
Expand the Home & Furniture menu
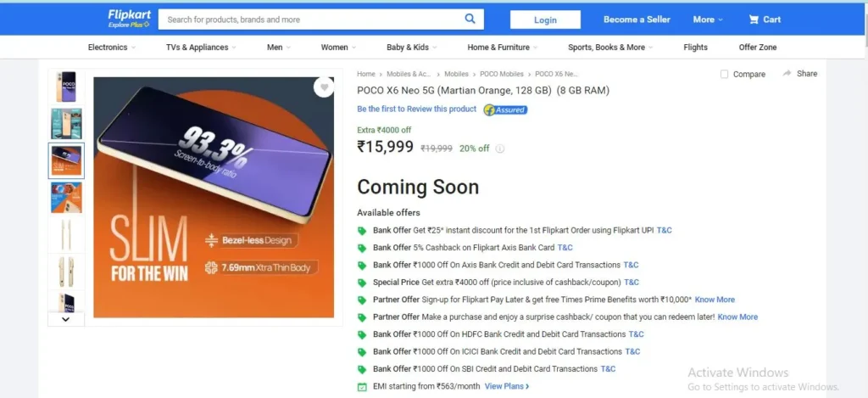point(502,48)
